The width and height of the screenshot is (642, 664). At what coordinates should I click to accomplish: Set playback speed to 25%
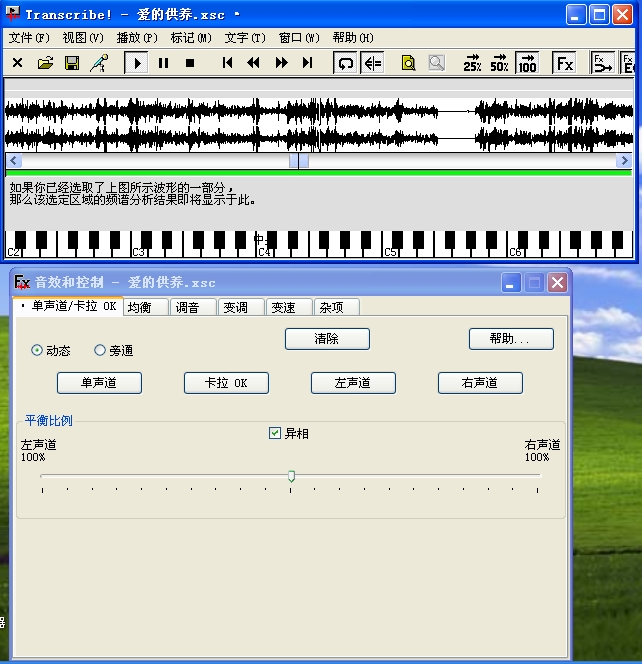[472, 63]
